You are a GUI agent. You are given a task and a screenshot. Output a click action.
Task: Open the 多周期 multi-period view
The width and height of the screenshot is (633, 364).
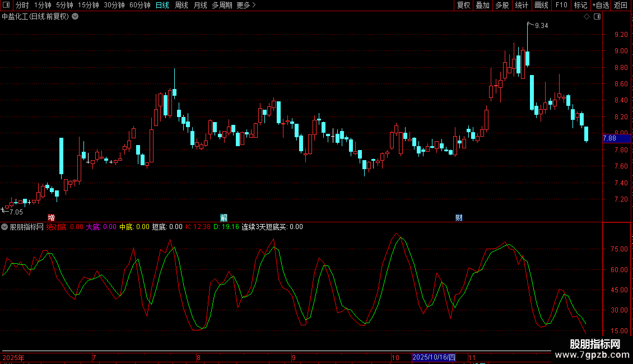[222, 5]
